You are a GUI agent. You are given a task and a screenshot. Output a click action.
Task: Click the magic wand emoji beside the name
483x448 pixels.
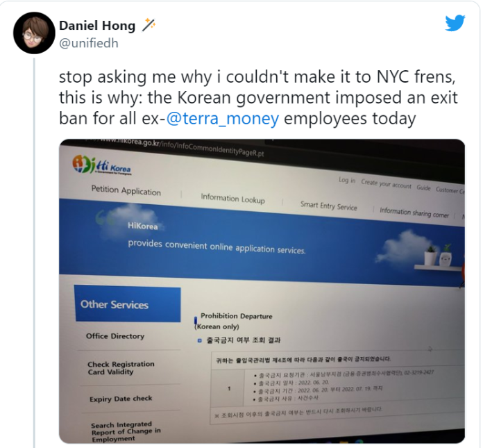coord(149,25)
